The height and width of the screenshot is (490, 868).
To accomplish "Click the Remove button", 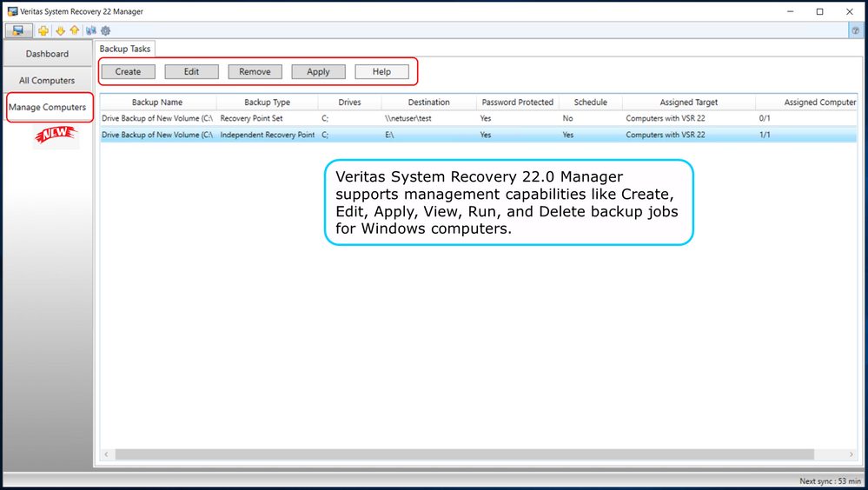I will click(255, 72).
